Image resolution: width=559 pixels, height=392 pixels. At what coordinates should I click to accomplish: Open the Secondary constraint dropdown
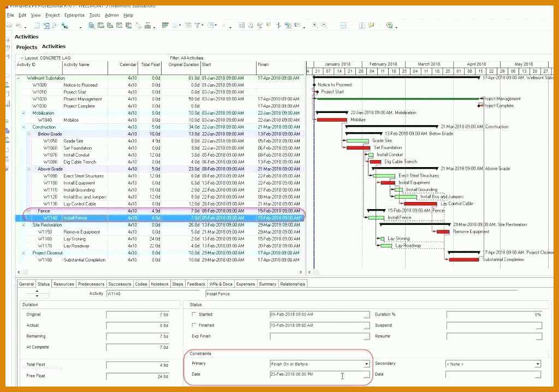point(538,364)
